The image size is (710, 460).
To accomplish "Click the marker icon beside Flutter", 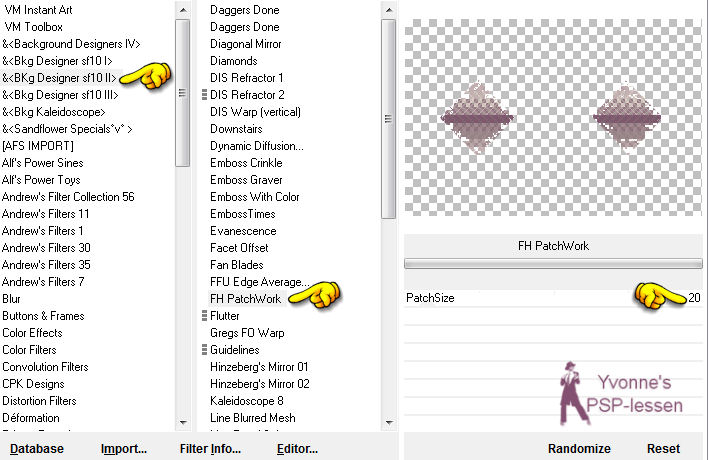I will tap(204, 316).
